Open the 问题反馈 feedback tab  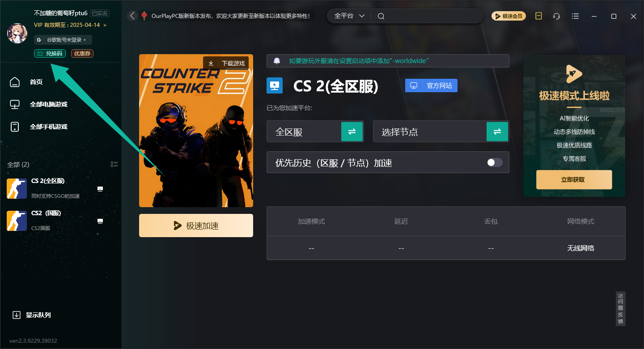pyautogui.click(x=620, y=309)
